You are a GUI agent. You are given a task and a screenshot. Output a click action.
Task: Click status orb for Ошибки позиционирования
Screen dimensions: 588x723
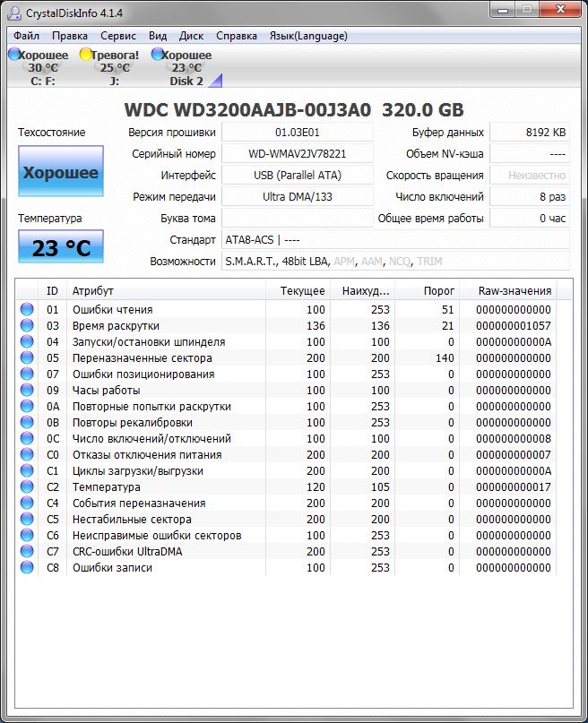point(27,374)
